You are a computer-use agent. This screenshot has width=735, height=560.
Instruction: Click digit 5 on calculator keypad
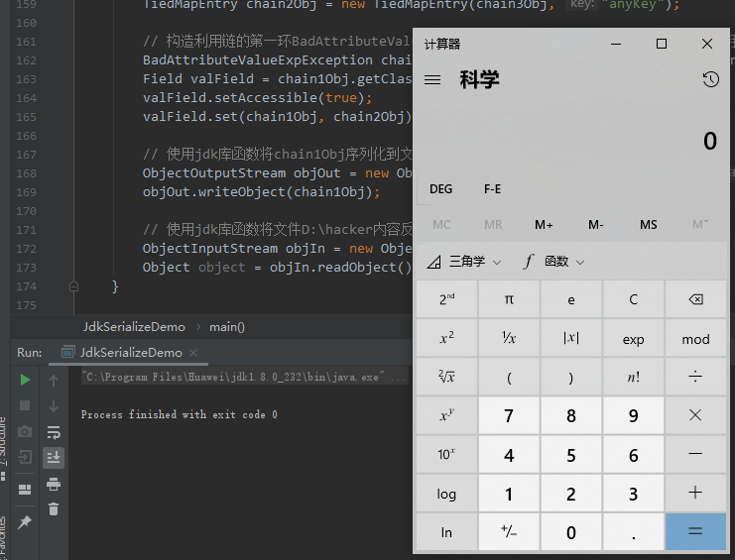tap(571, 455)
